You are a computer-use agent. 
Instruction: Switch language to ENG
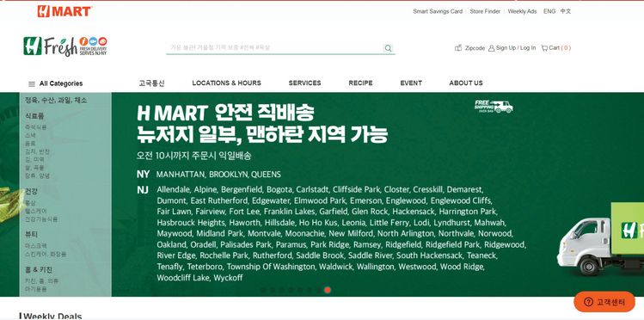(549, 11)
